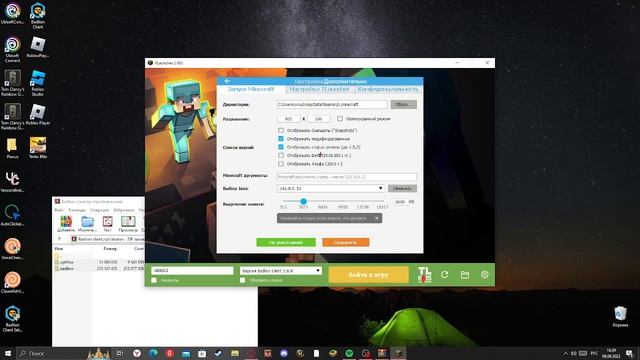Open the Mail app in taskbar
Screen dimensions: 640x360
click(x=186, y=353)
